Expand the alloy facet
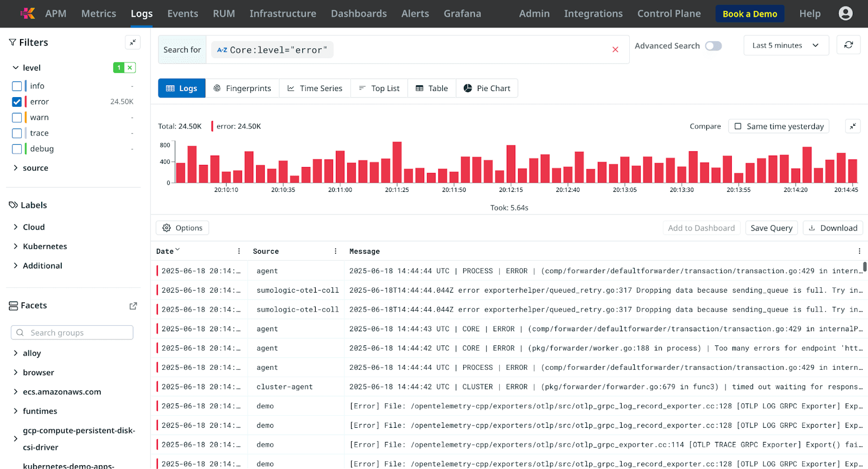 click(x=16, y=353)
